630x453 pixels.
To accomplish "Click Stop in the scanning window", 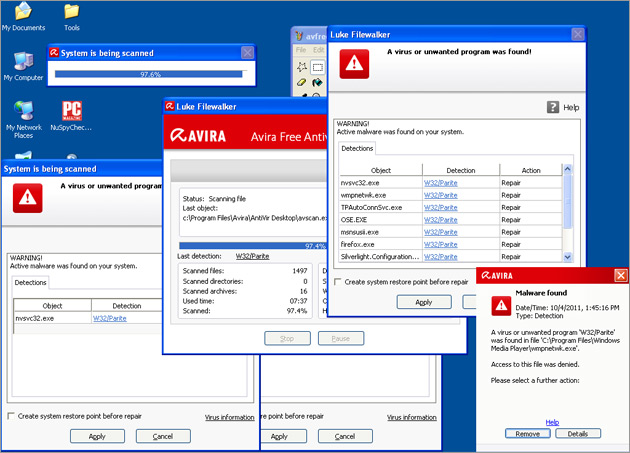I will pyautogui.click(x=287, y=338).
